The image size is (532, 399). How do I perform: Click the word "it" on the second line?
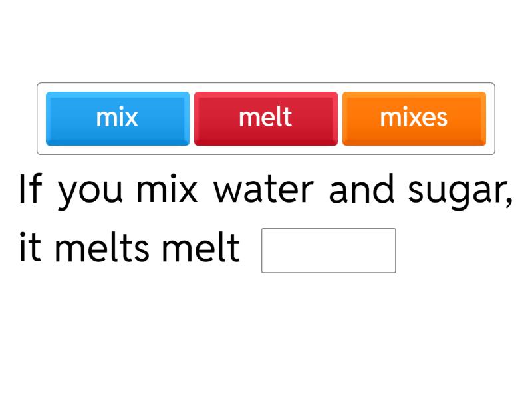pyautogui.click(x=31, y=249)
